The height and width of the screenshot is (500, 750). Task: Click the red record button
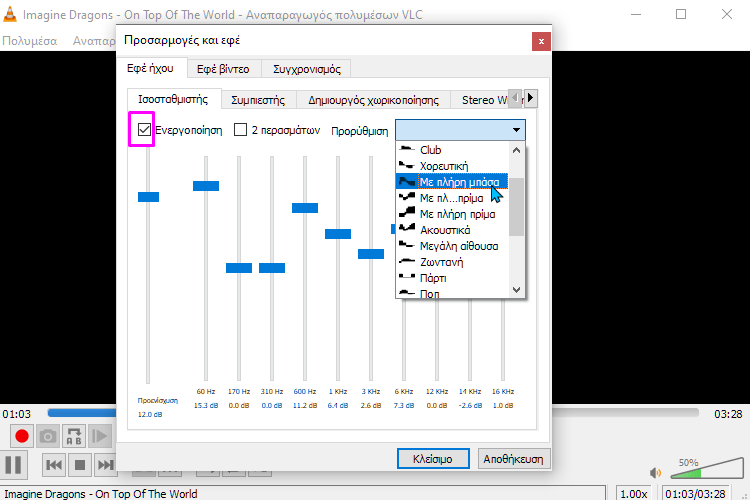tap(22, 436)
